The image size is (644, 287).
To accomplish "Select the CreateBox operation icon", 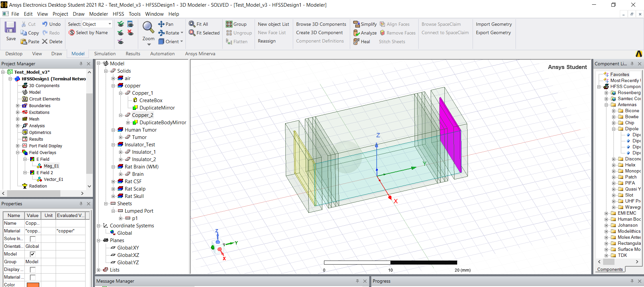I will click(x=135, y=100).
